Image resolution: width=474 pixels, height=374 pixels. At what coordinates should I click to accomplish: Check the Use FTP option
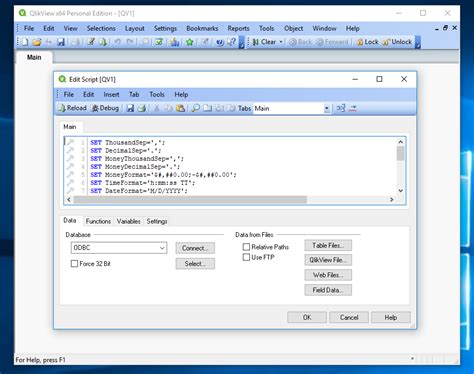pyautogui.click(x=246, y=257)
